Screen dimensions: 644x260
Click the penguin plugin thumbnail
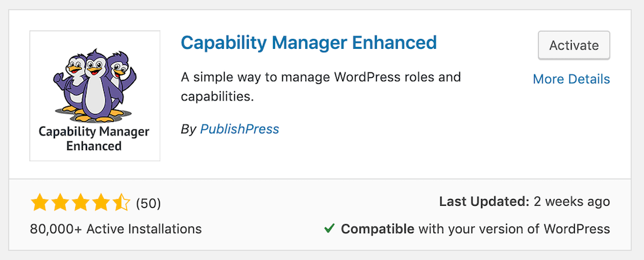click(x=95, y=96)
